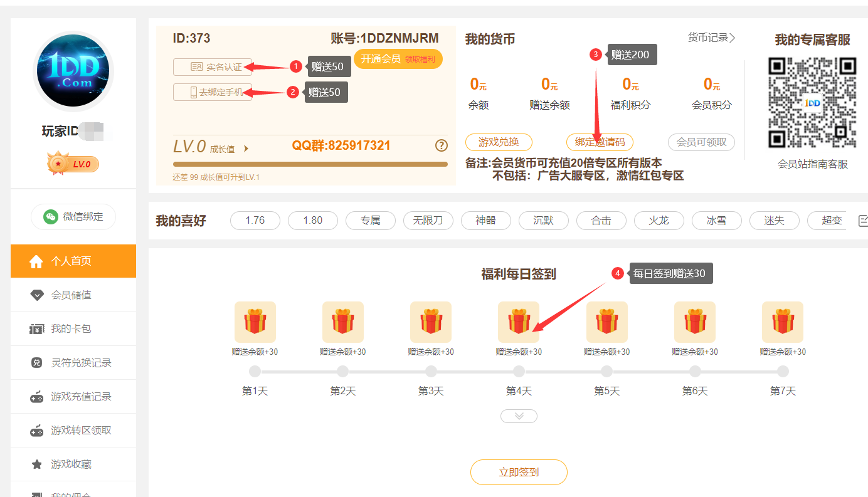Toggle the 合击 preference tag
This screenshot has width=868, height=497.
(x=601, y=221)
